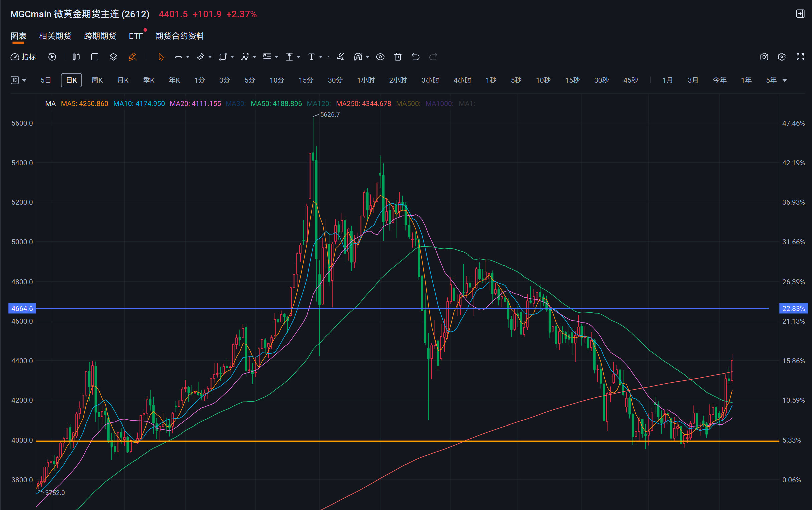Click the stacked layers icon
Screen dimensions: 812x510
(x=113, y=57)
